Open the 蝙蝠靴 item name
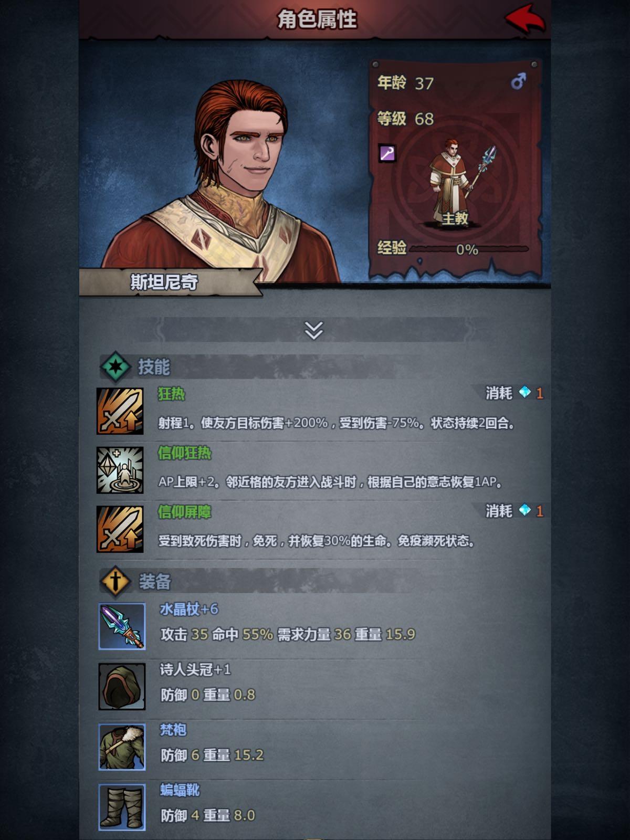 coord(180,790)
